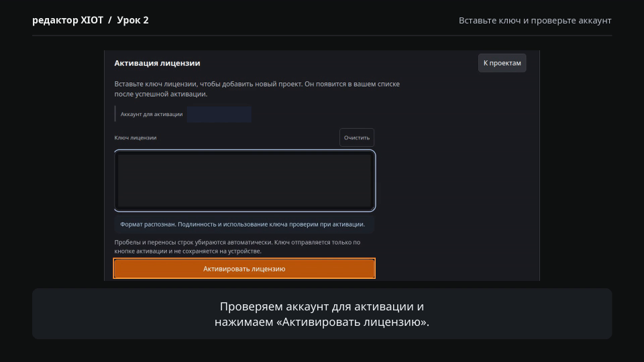
Task: Click the «Аккаунт для активации» label
Action: (152, 114)
